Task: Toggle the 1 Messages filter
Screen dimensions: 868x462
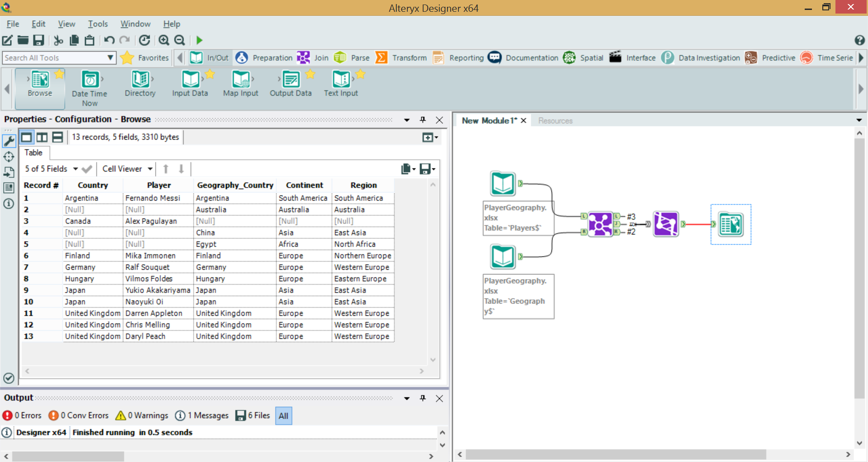Action: point(202,415)
